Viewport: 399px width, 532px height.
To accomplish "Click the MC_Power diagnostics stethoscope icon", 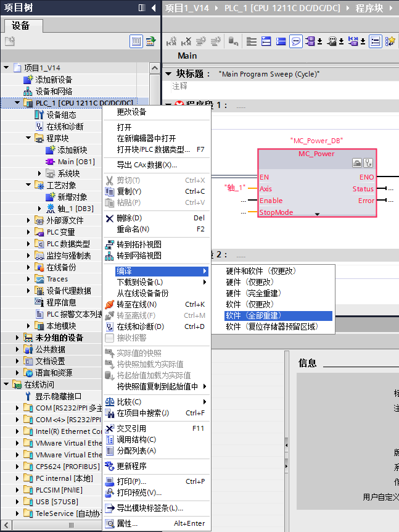I will click(x=368, y=163).
